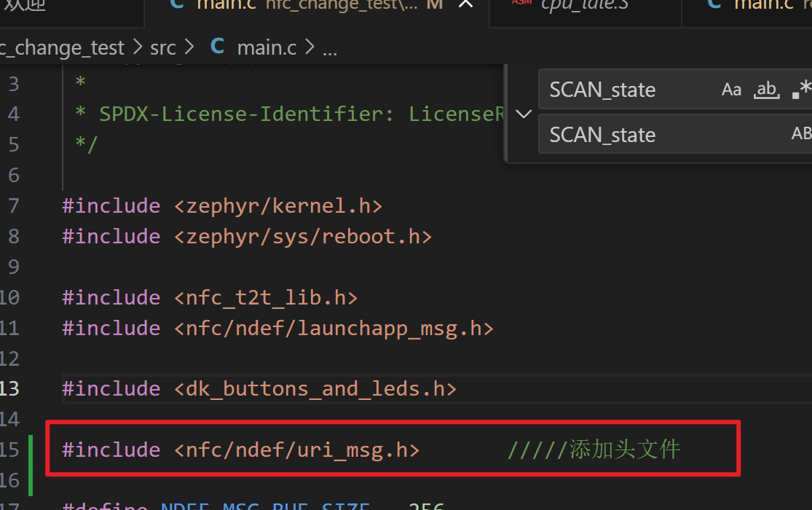This screenshot has width=812, height=510.
Task: Click the C file icon in breadcrumb
Action: coord(217,47)
